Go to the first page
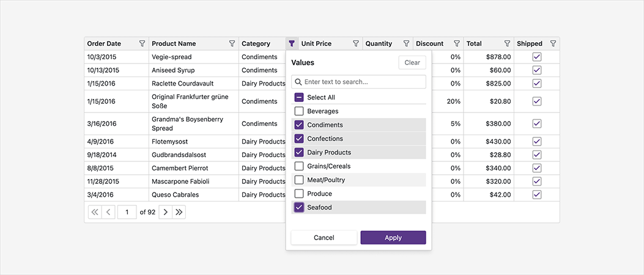The image size is (644, 275). [95, 212]
